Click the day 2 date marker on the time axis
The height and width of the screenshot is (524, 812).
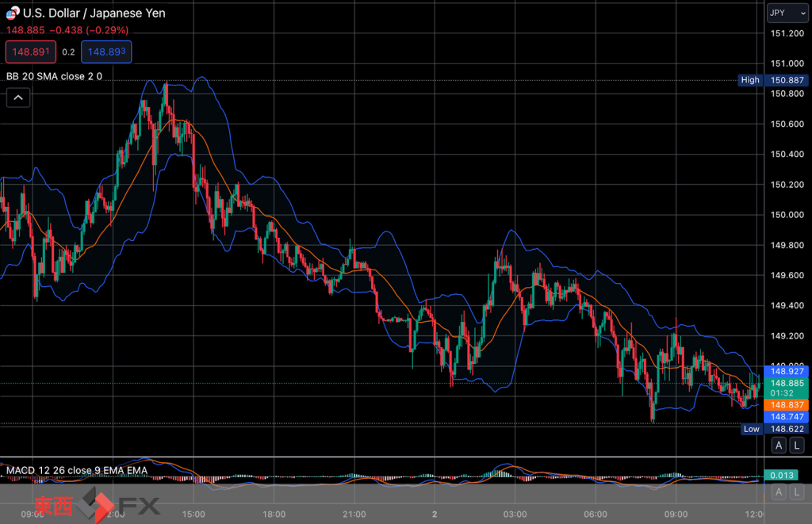coord(435,514)
